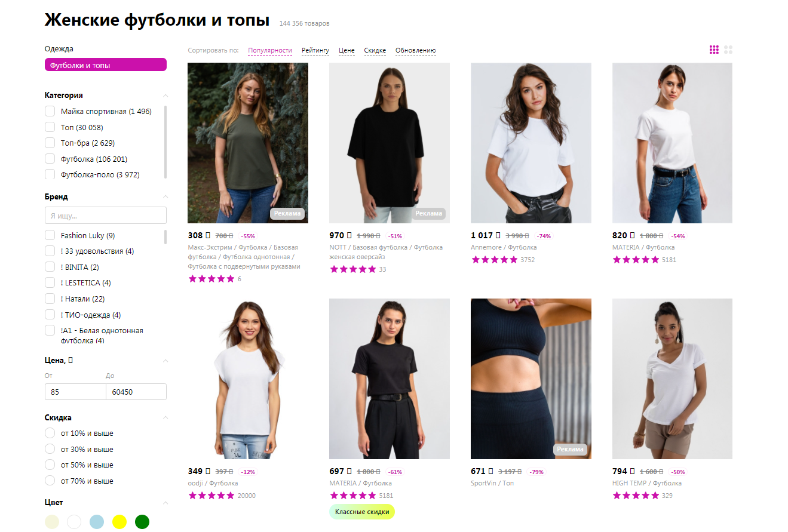The width and height of the screenshot is (788, 532).
Task: Sort products by Рейтингу
Action: (x=315, y=51)
